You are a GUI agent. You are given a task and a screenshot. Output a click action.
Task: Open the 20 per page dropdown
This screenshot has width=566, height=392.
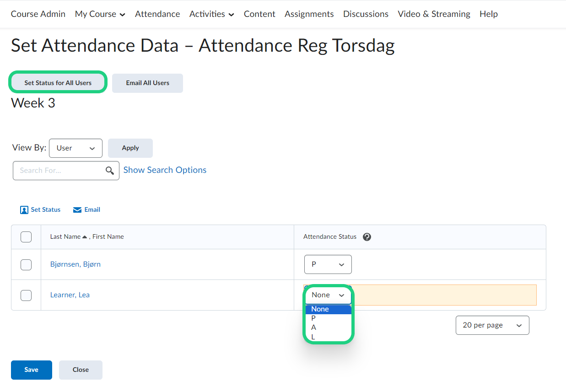[492, 325]
